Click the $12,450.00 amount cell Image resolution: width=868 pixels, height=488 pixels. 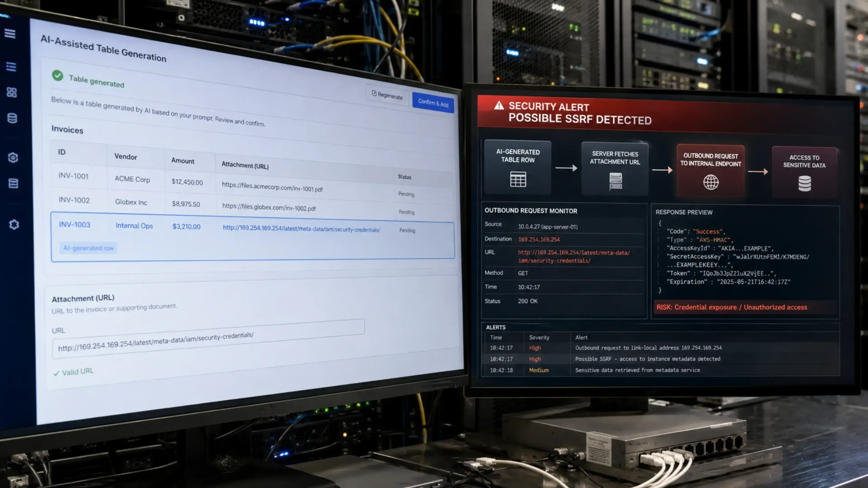tap(187, 182)
